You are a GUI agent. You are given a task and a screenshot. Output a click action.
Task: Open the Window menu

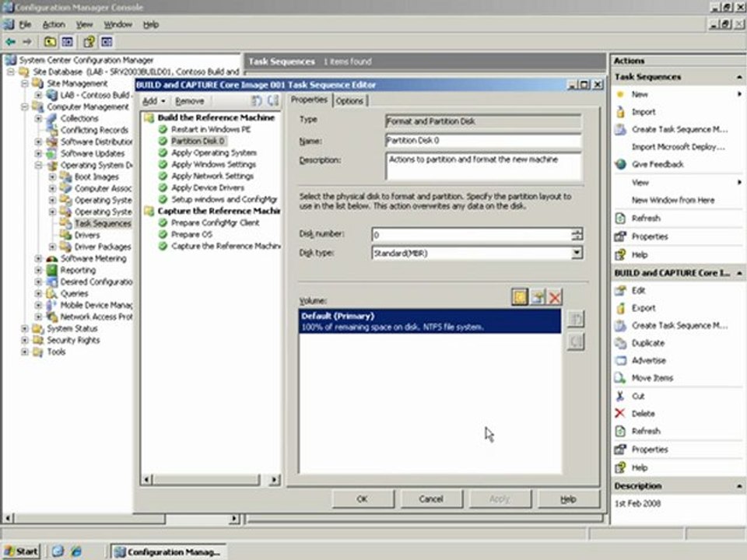[117, 24]
